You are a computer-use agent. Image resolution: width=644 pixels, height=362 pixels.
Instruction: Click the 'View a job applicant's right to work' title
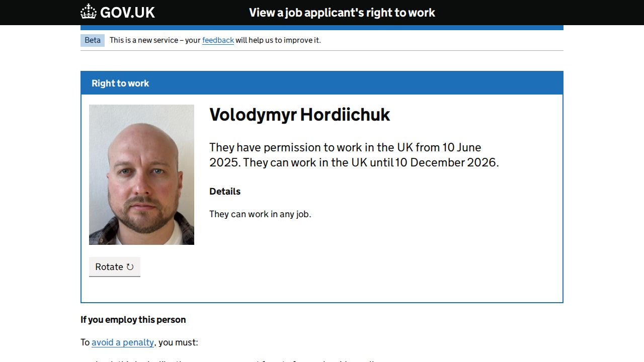pos(342,13)
